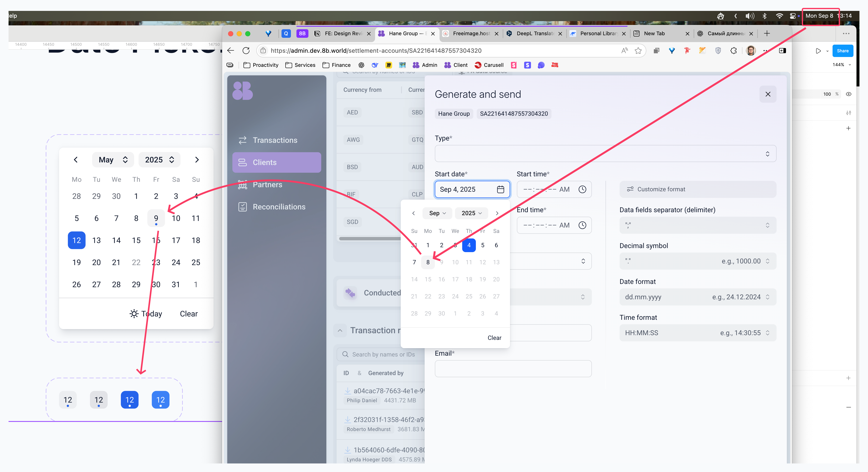Open Reconciliations in sidebar
The height and width of the screenshot is (472, 868).
276,207
